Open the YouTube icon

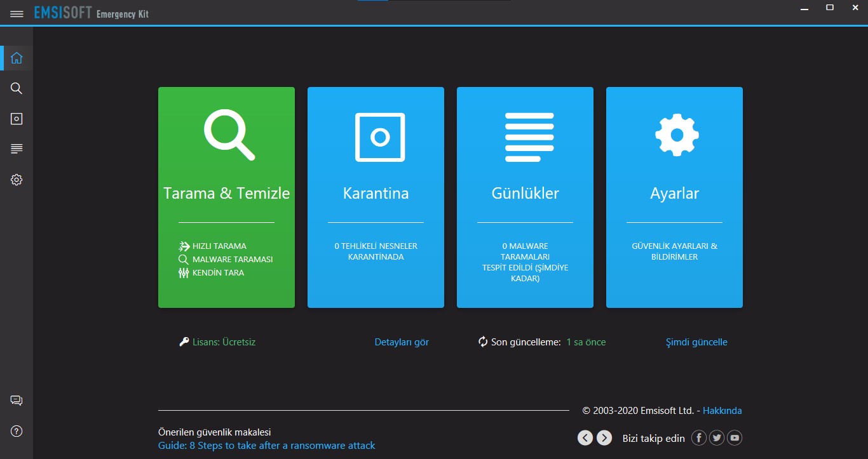click(x=735, y=437)
